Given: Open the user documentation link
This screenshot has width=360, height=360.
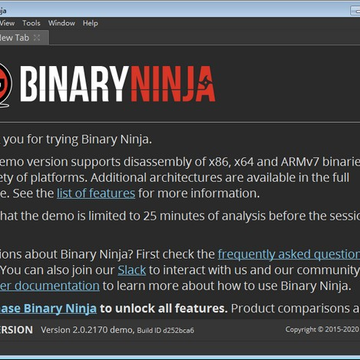Looking at the screenshot, I should point(50,286).
